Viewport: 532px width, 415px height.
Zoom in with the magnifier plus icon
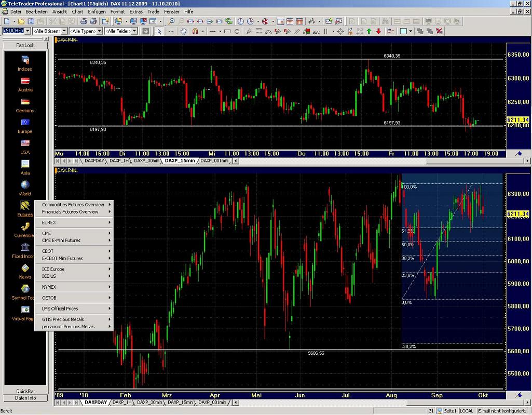(x=172, y=21)
